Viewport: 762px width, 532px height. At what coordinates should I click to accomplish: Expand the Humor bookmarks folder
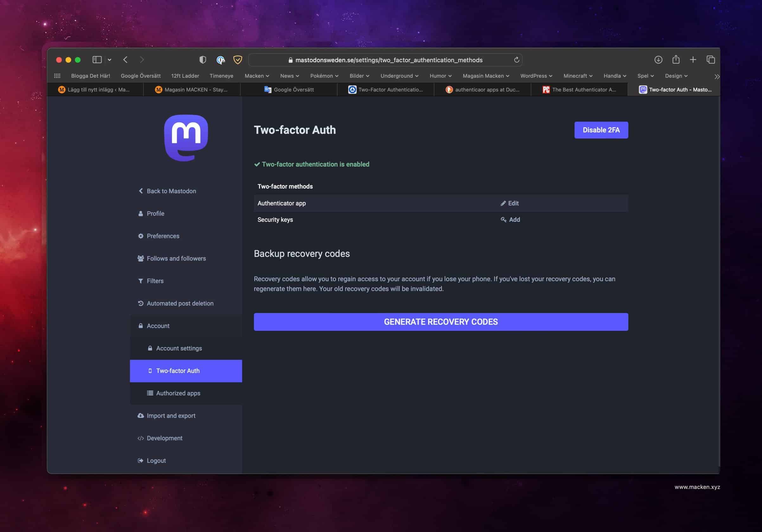click(440, 76)
